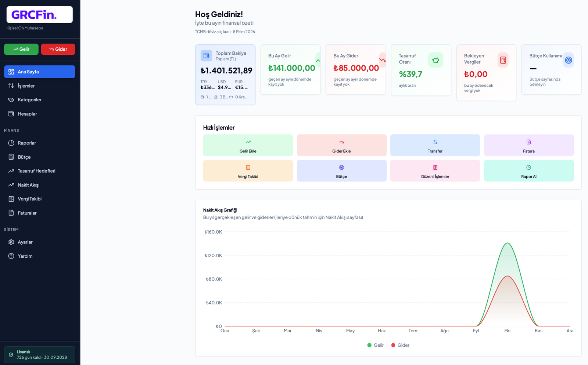Open Ayarlar via the gear icon
Viewport: 588px width, 365px height.
click(11, 242)
